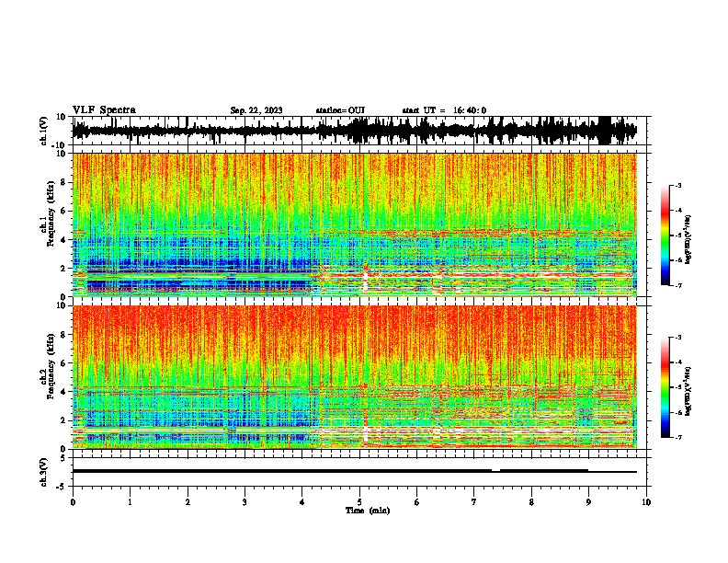The height and width of the screenshot is (563, 728).
Task: Click the 'start UT = 16:40:0' text
Action: [x=444, y=110]
